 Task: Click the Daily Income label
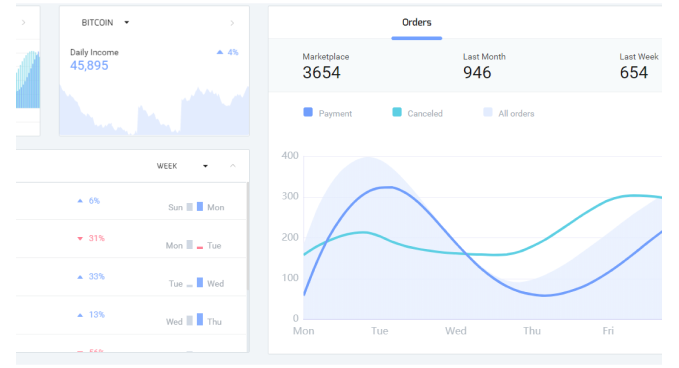point(94,52)
